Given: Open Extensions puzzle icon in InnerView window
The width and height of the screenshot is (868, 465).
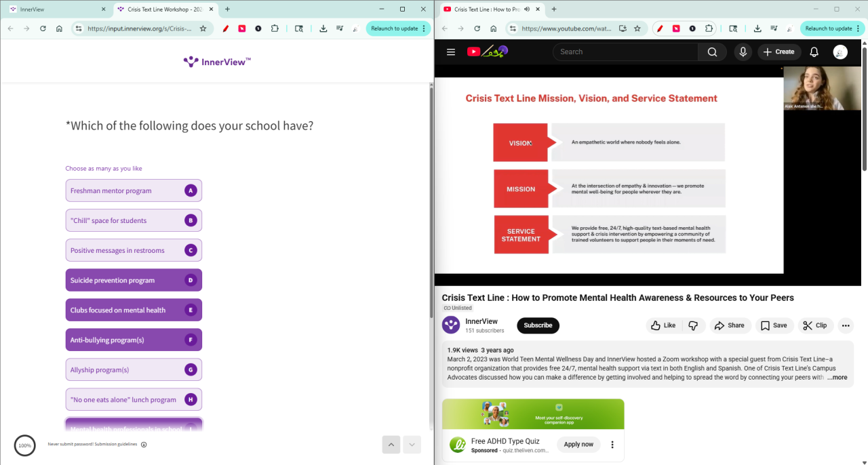Looking at the screenshot, I should (275, 28).
